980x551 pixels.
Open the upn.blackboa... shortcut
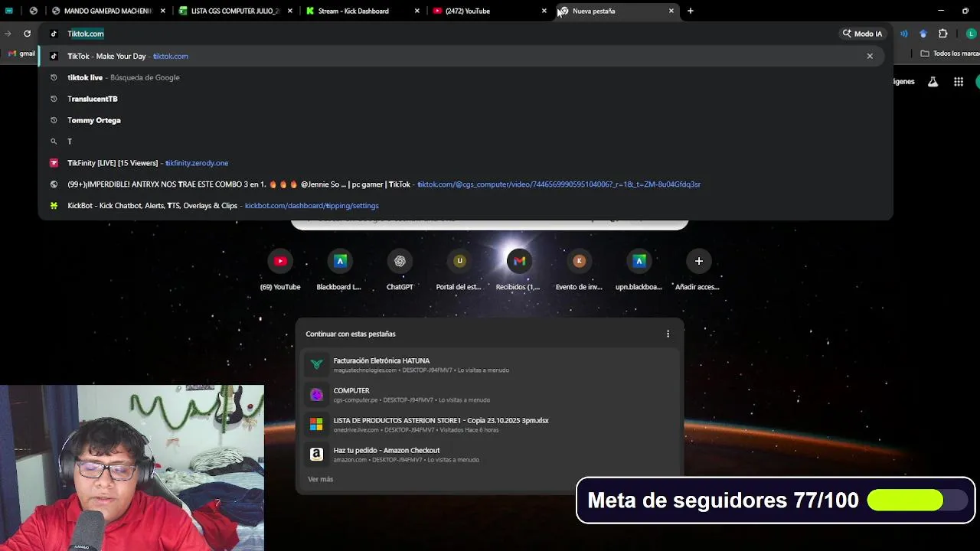[639, 270]
